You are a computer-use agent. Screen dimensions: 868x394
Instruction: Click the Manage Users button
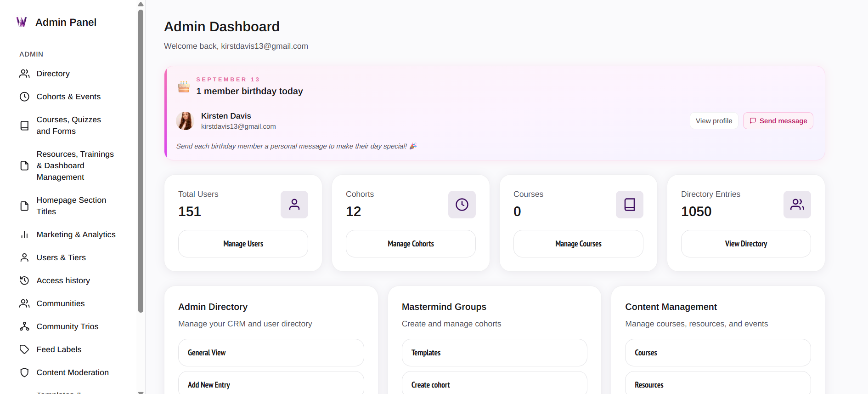243,244
